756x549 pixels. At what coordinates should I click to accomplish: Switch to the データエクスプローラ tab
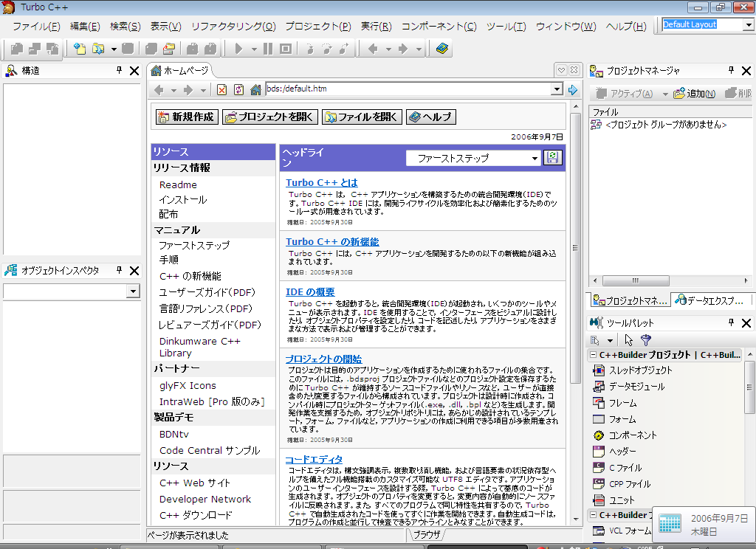711,300
